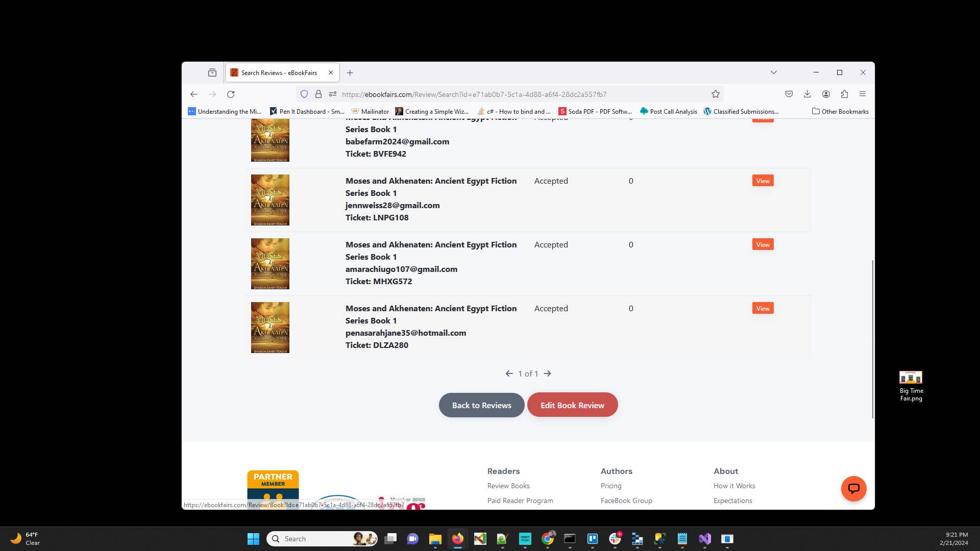Launch Chrome from the taskbar
Viewport: 980px width, 551px height.
(548, 539)
